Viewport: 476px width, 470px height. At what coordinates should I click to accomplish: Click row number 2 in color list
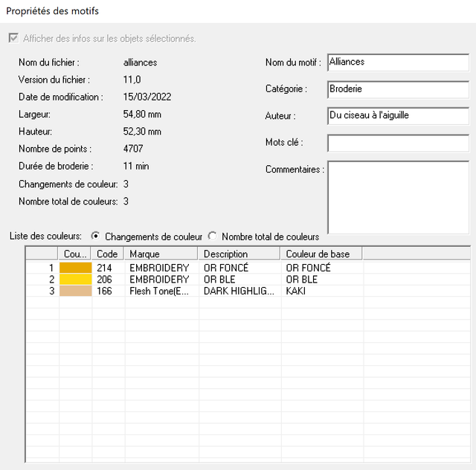tap(51, 280)
